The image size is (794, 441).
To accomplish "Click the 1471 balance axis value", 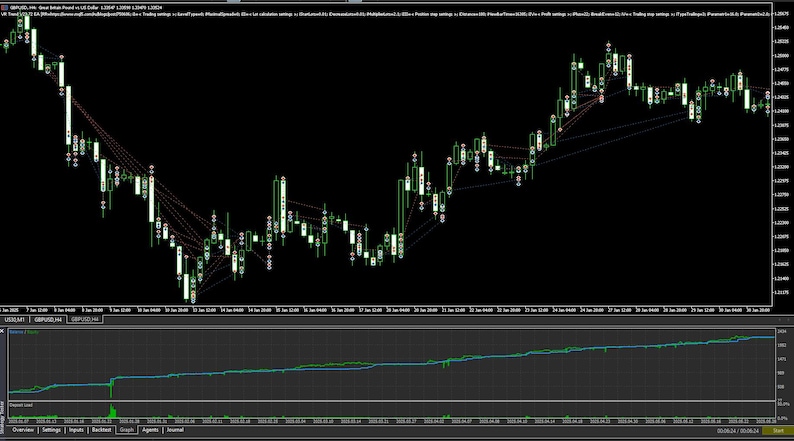I will [782, 359].
